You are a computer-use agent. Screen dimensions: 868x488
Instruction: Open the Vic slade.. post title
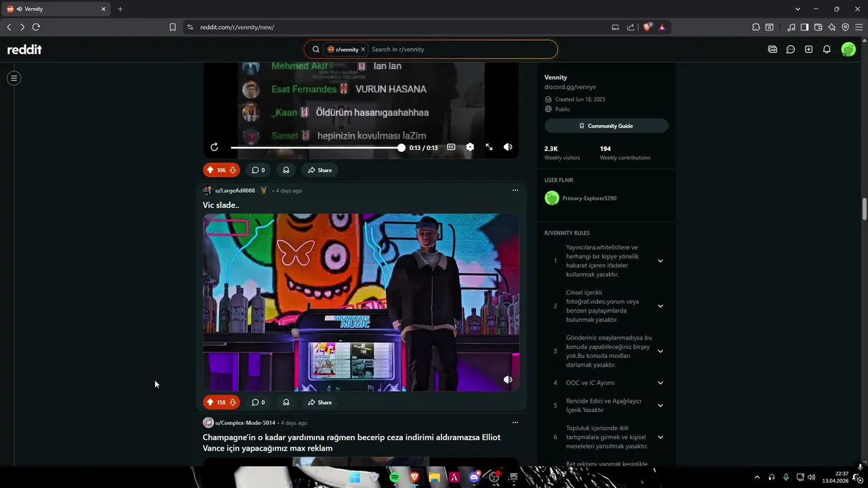(221, 205)
